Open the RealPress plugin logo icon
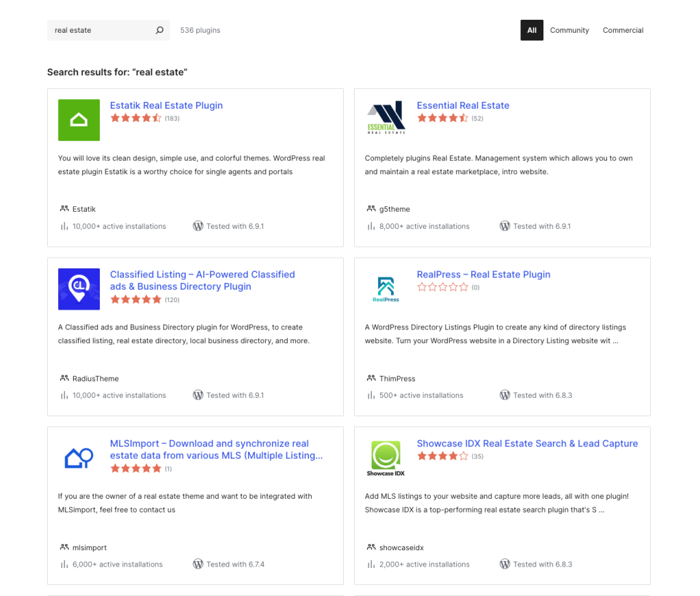700x596 pixels. pos(386,289)
